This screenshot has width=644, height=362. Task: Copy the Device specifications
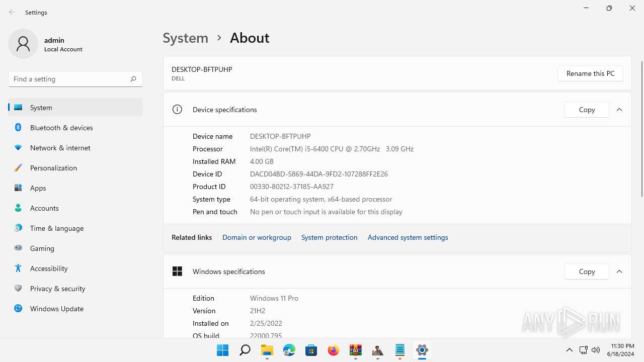click(587, 110)
